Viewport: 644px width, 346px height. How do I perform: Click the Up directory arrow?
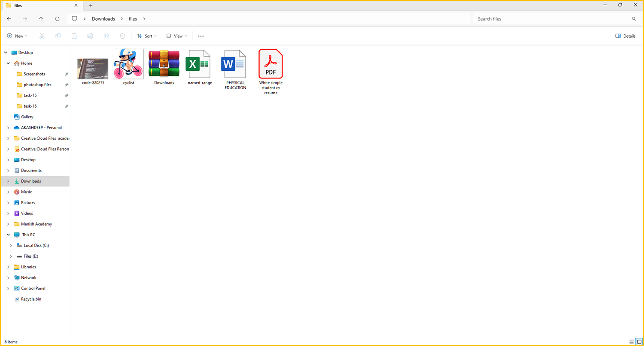coord(41,19)
